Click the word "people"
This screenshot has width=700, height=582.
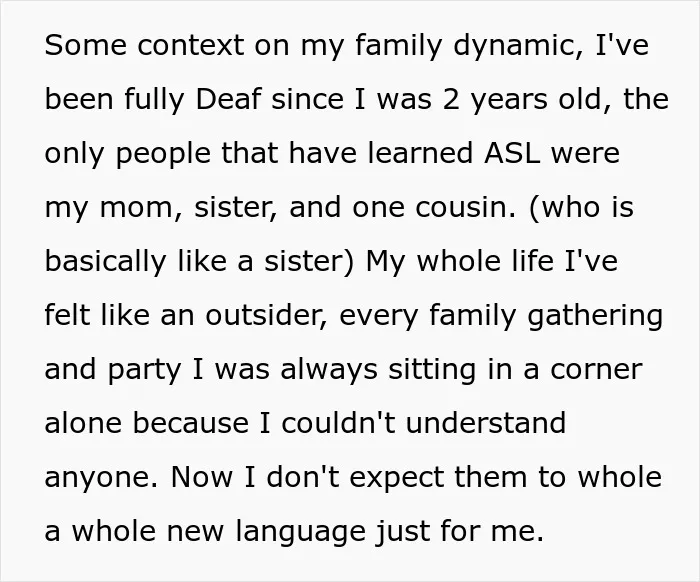pos(163,154)
